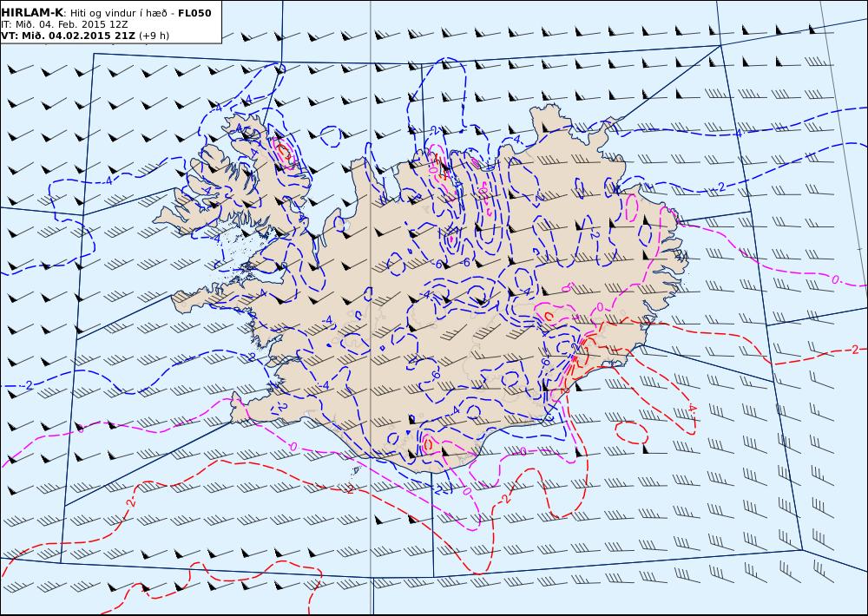Screen dimensions: 868x616
Task: Click the FL050 flight level label
Action: [x=194, y=13]
